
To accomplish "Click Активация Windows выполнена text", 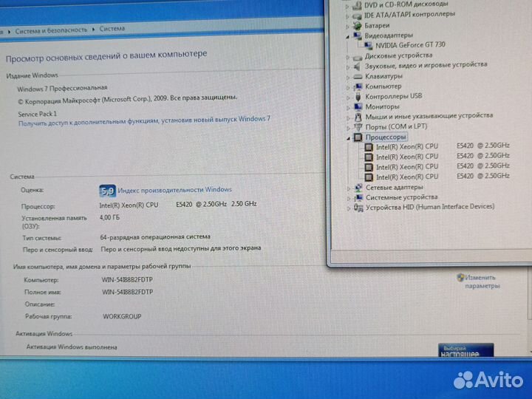I will 72,347.
